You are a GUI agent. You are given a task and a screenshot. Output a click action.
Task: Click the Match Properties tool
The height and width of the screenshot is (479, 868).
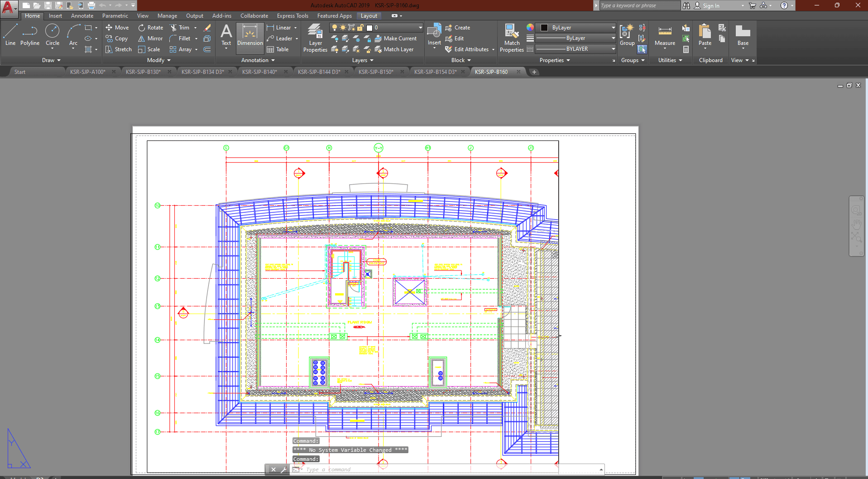tap(512, 38)
